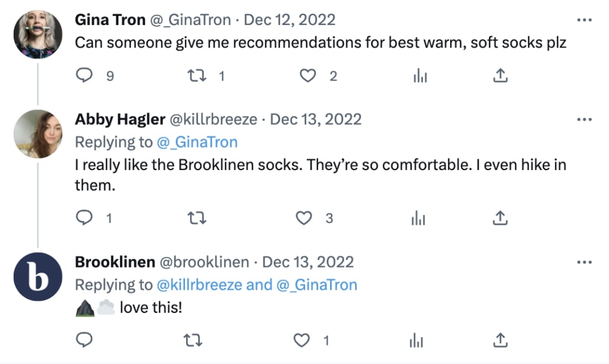Click the retweet icon under Abby Hagler's reply
Image resolution: width=609 pixels, height=364 pixels.
(x=197, y=218)
